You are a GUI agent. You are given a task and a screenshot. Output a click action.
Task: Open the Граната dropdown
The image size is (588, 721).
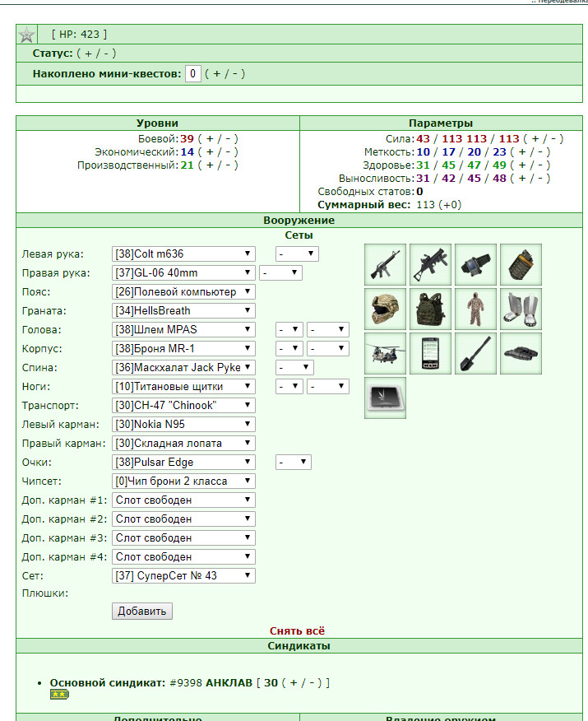[x=183, y=310]
